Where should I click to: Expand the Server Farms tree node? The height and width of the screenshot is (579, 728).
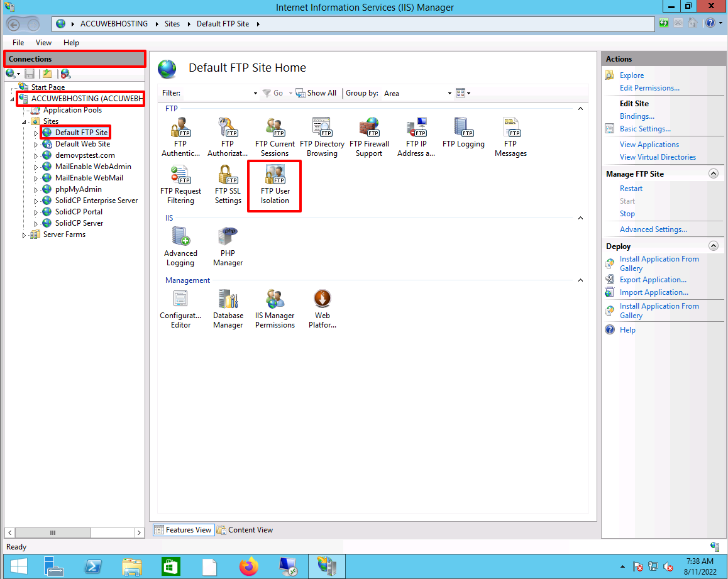pos(24,235)
